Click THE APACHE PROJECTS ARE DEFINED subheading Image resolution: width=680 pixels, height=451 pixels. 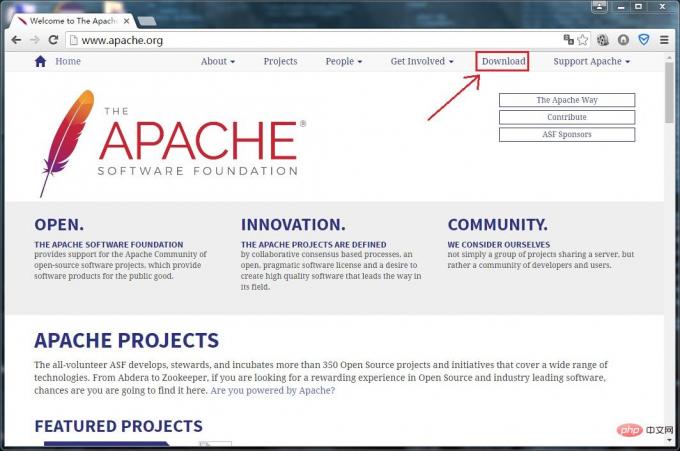coord(314,245)
